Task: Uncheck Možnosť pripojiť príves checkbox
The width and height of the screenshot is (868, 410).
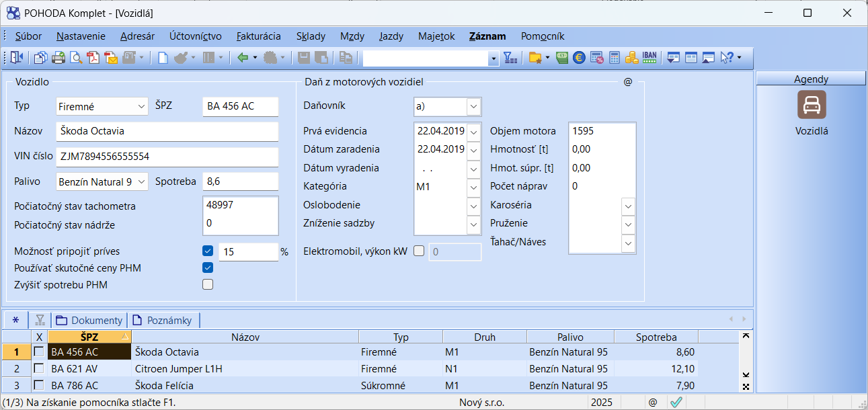Action: click(208, 251)
